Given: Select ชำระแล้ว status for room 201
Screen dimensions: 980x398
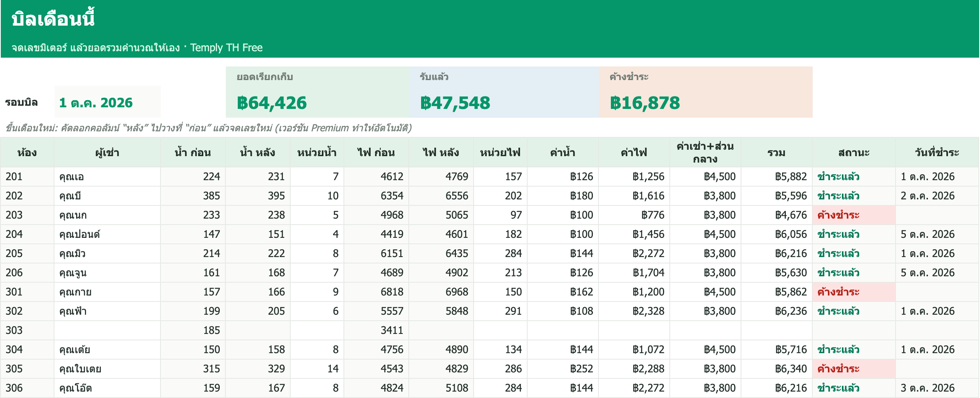Looking at the screenshot, I should click(x=854, y=177).
